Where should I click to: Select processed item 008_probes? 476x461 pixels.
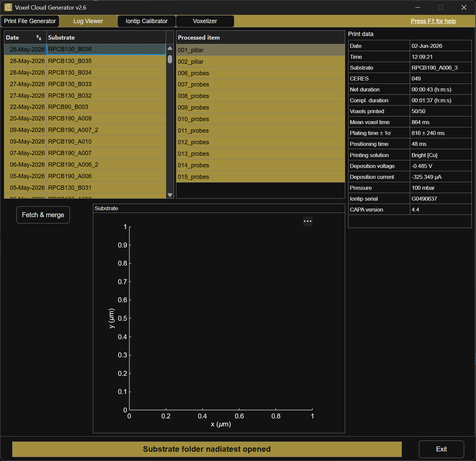pos(260,96)
